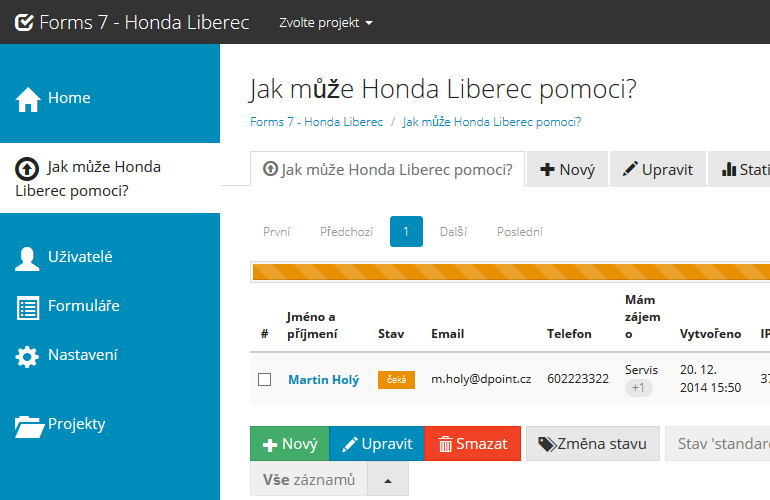Expand the Vše záznamů caret dropdown
This screenshot has width=770, height=500.
(x=388, y=480)
